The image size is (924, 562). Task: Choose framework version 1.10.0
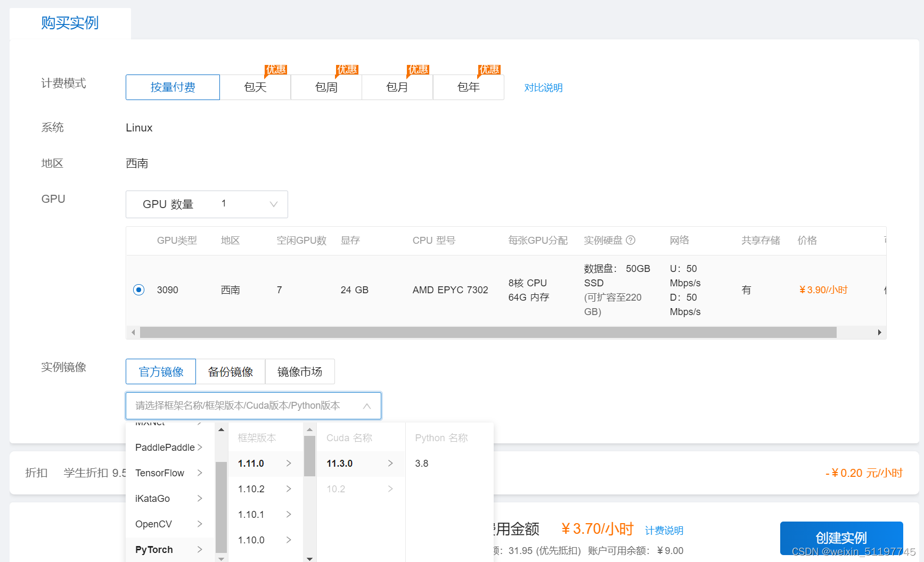[x=265, y=540]
